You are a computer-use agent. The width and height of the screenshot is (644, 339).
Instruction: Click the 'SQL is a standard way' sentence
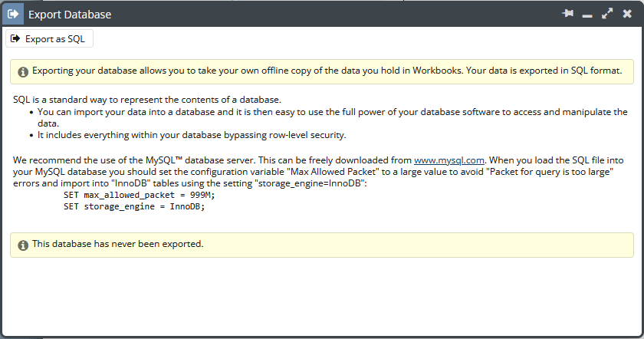pyautogui.click(x=147, y=100)
